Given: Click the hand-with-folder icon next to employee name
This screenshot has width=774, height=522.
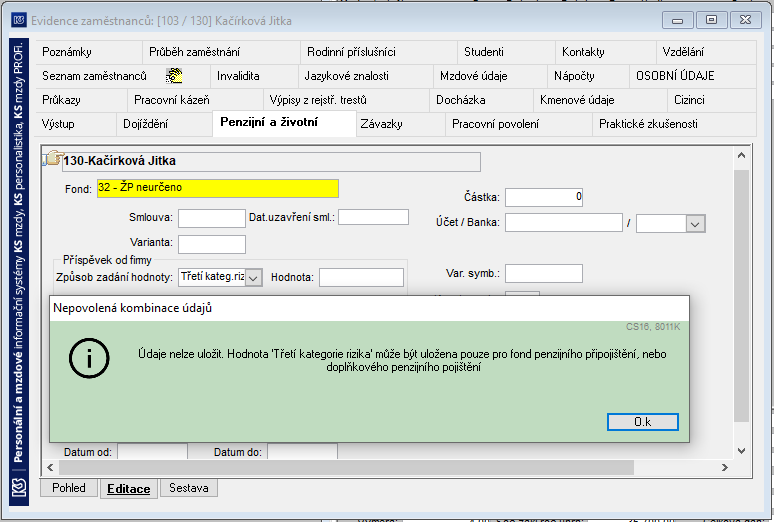Looking at the screenshot, I should pyautogui.click(x=52, y=158).
